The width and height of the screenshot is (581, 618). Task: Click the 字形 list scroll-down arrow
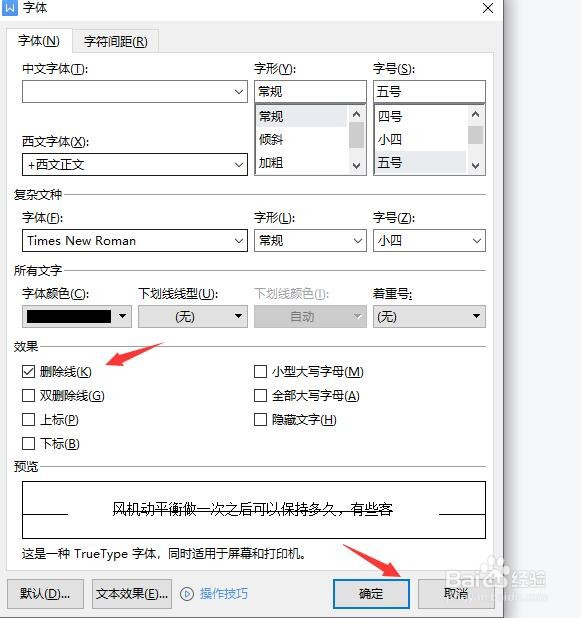coord(356,166)
